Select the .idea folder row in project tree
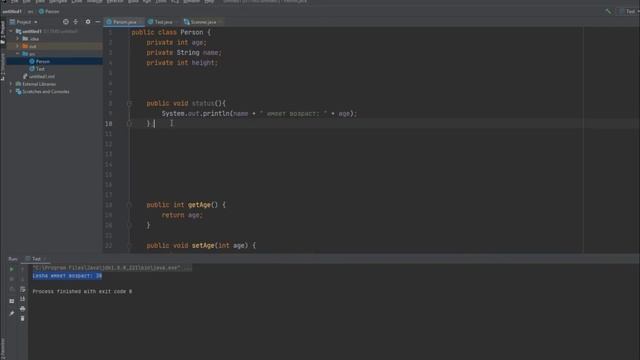The width and height of the screenshot is (640, 360). point(54,39)
